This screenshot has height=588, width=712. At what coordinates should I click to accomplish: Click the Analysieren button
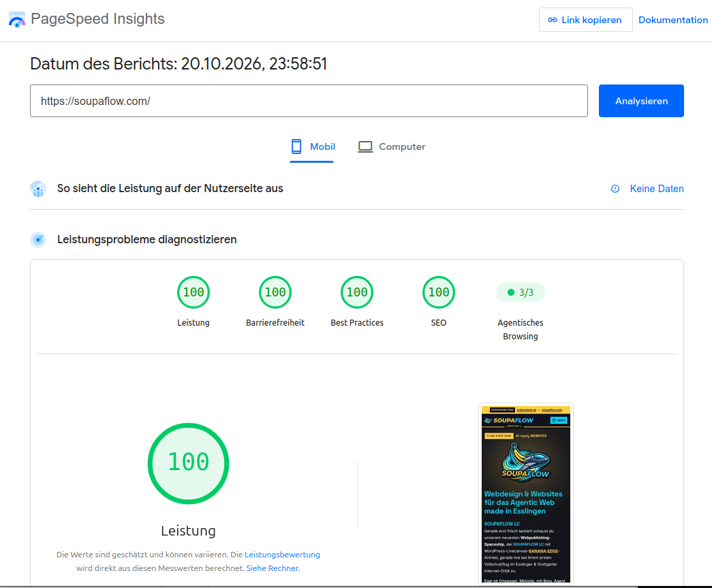[x=641, y=101]
